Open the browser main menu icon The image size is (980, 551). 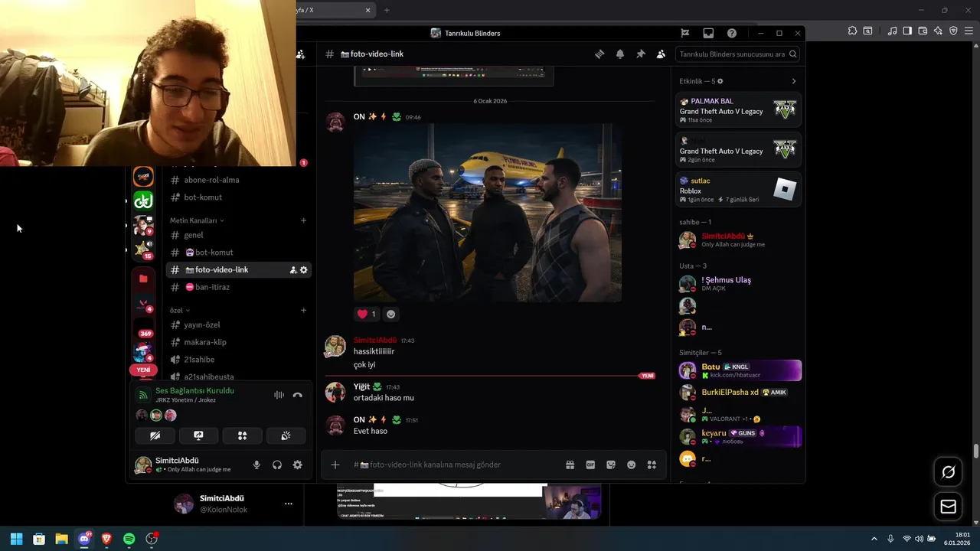pos(969,31)
